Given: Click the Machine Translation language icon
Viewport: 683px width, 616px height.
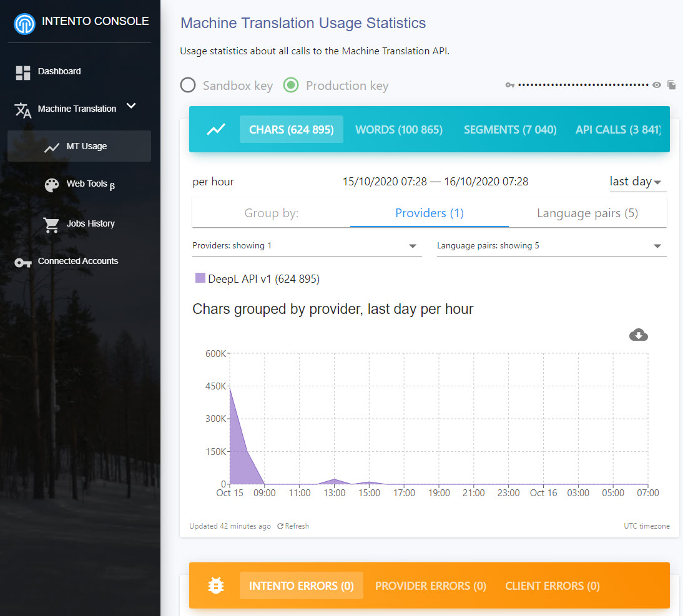Looking at the screenshot, I should [23, 110].
